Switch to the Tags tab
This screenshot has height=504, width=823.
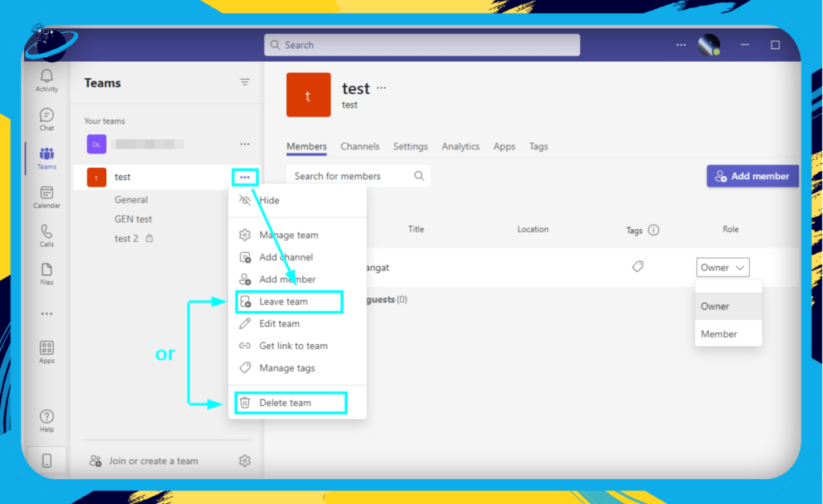[538, 146]
